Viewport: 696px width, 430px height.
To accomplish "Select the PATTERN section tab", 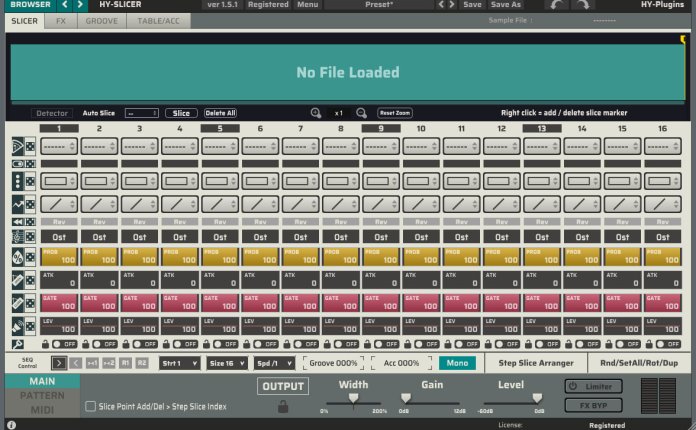I will pos(42,395).
